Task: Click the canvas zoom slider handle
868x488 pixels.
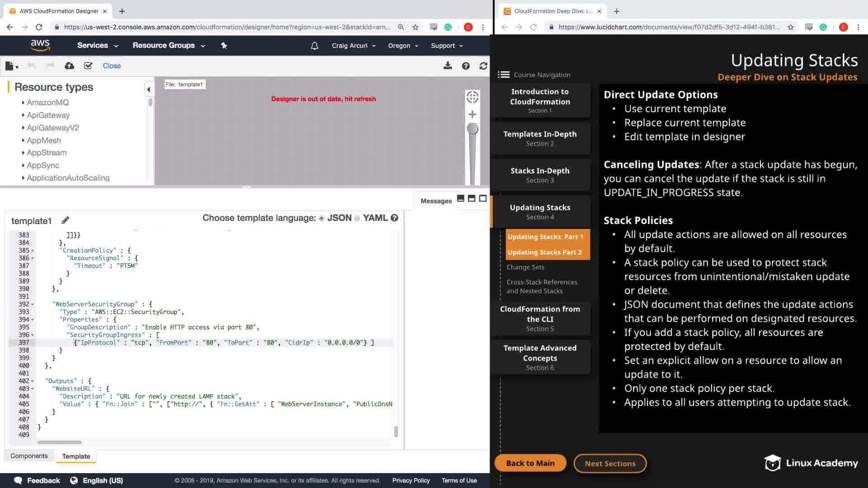Action: pos(472,129)
